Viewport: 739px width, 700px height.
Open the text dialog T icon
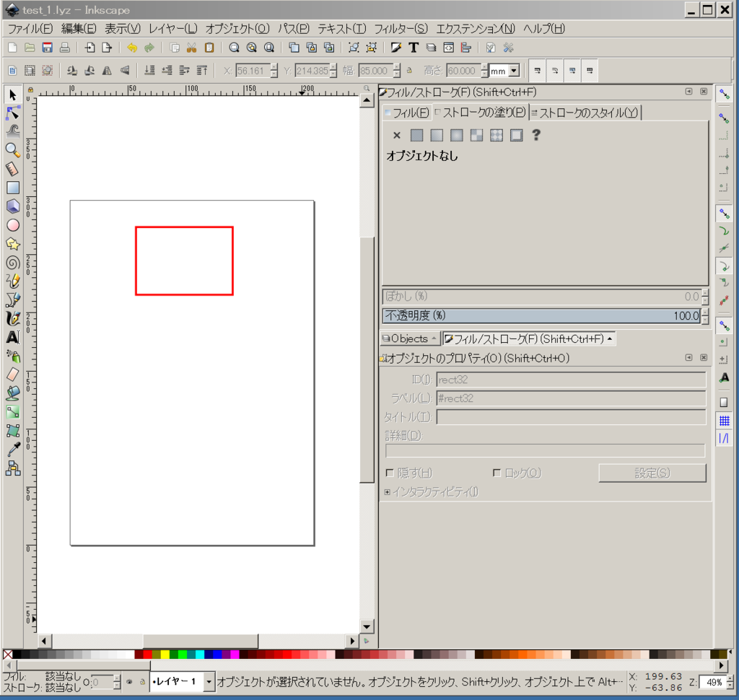coord(414,48)
